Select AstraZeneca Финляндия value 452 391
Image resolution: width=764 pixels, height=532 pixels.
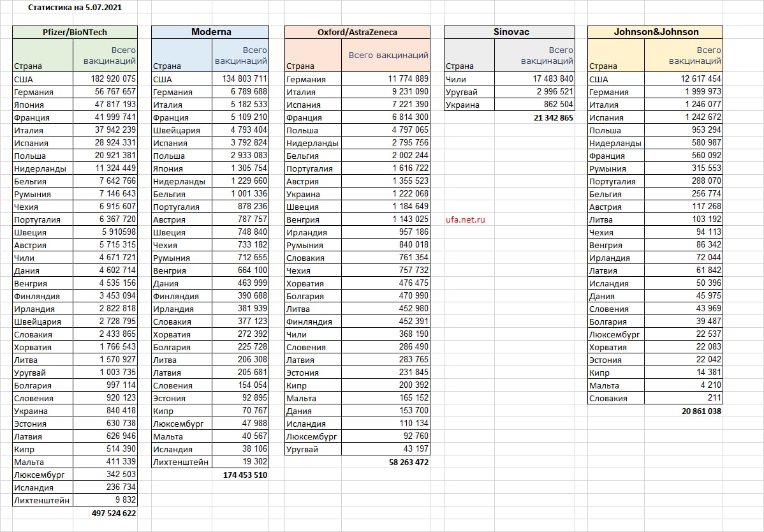[386, 321]
